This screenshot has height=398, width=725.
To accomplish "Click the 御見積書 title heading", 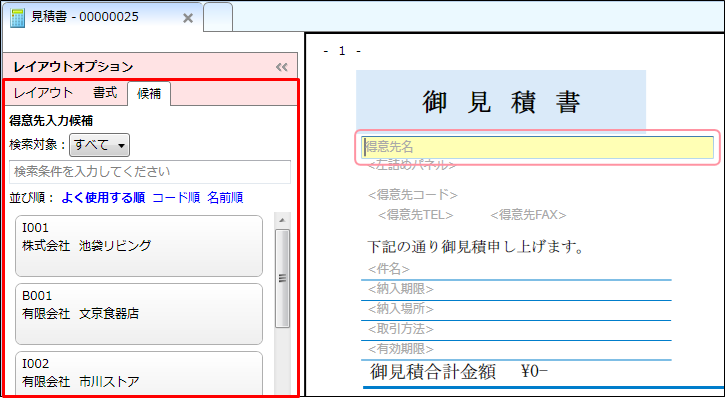I will pos(501,102).
